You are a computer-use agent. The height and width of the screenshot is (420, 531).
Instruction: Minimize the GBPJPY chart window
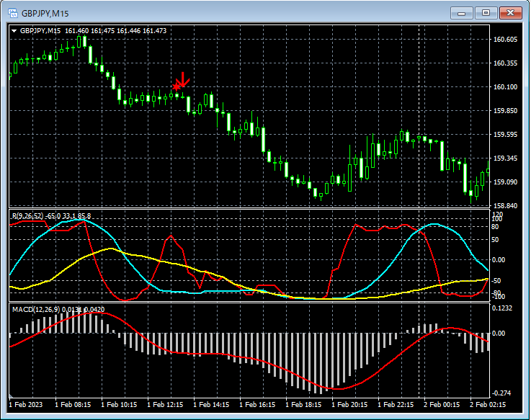tap(463, 13)
